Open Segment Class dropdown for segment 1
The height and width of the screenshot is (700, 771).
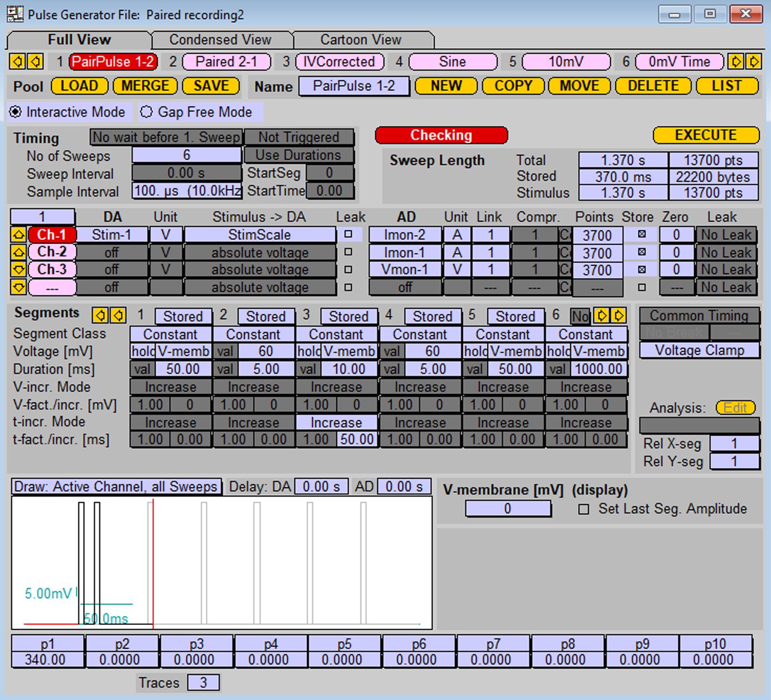pos(171,334)
